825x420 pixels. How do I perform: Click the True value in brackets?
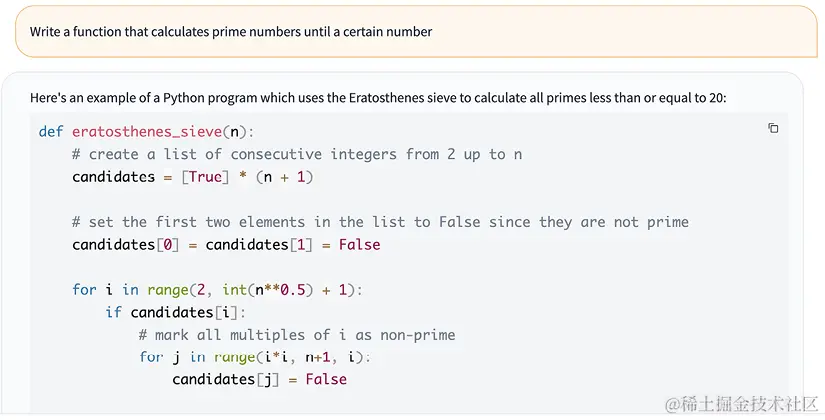(205, 177)
